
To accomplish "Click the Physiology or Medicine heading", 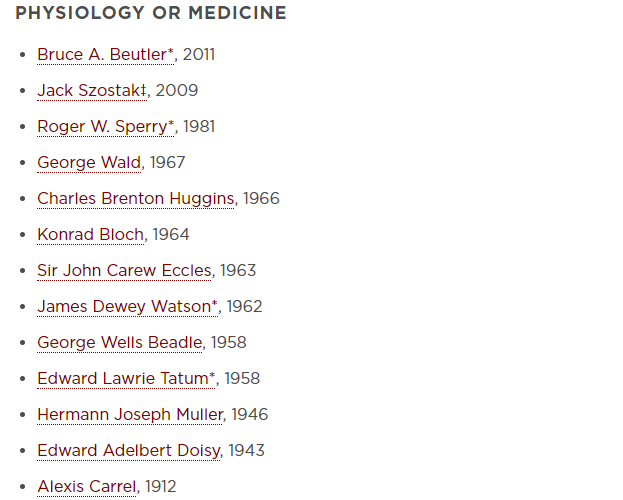I will [151, 13].
